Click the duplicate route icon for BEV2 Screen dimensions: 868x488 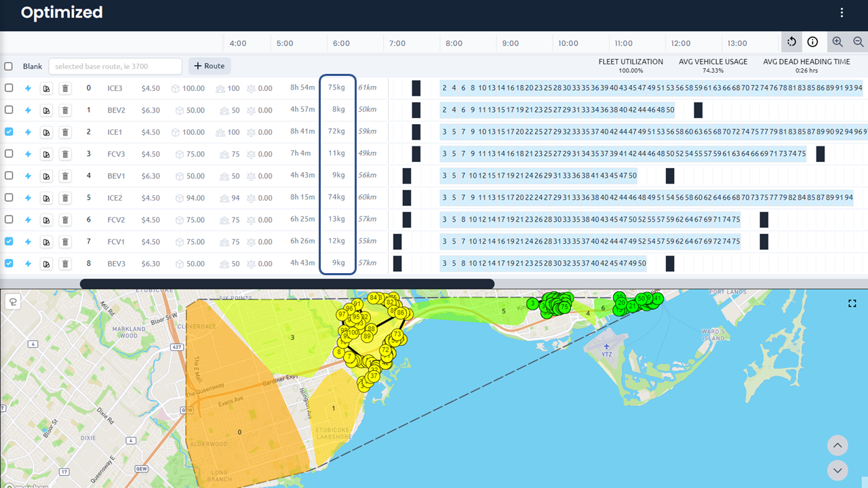[x=46, y=109]
